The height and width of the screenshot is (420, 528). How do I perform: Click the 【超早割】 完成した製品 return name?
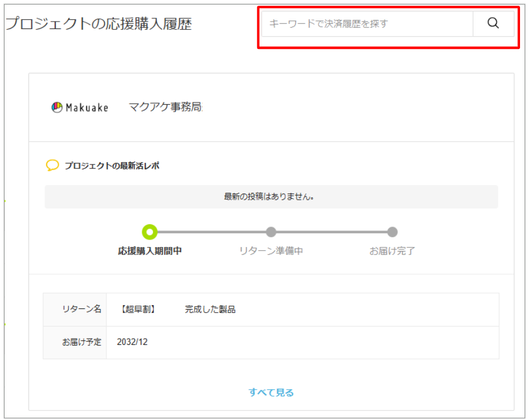(x=178, y=310)
